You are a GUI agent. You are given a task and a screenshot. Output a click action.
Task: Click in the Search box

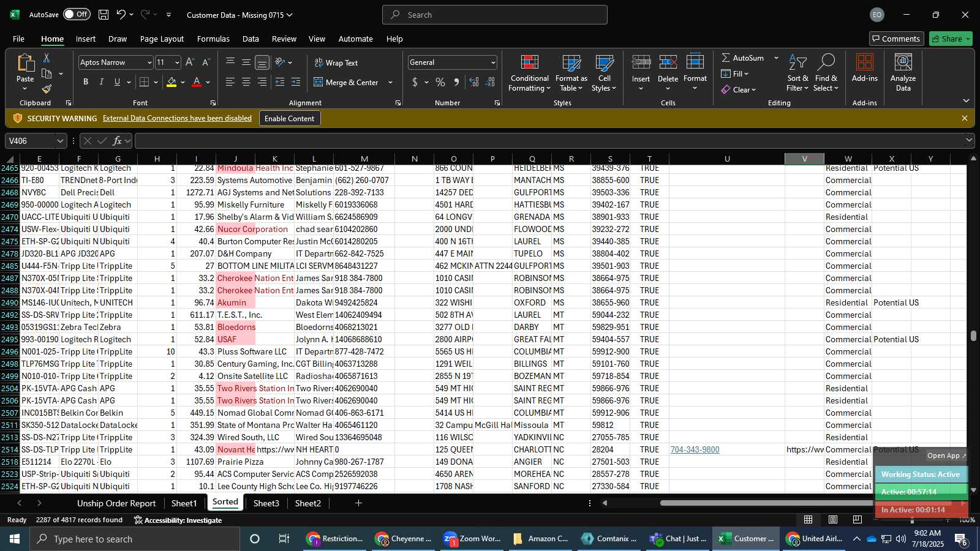click(x=495, y=15)
